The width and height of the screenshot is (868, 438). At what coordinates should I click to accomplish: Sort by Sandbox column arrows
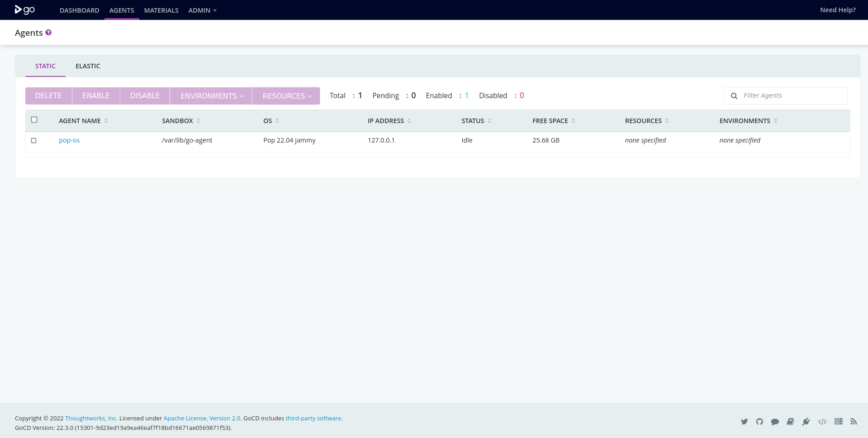[198, 121]
